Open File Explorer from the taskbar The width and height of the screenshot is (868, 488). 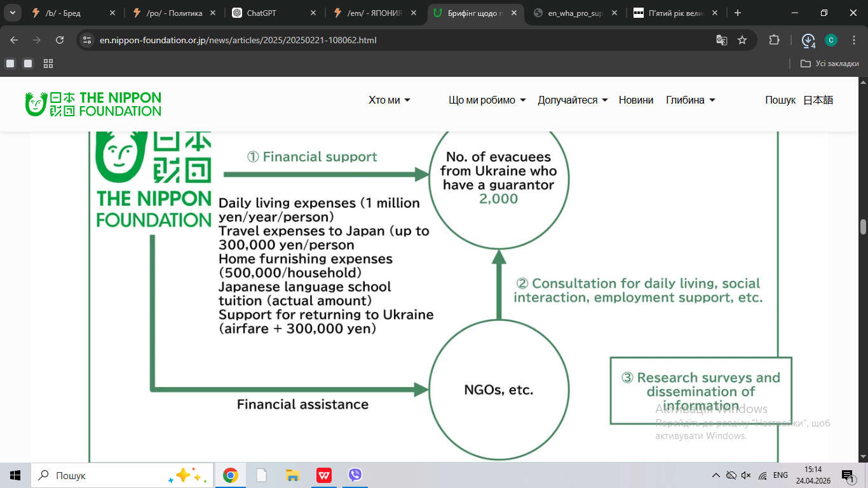(292, 475)
